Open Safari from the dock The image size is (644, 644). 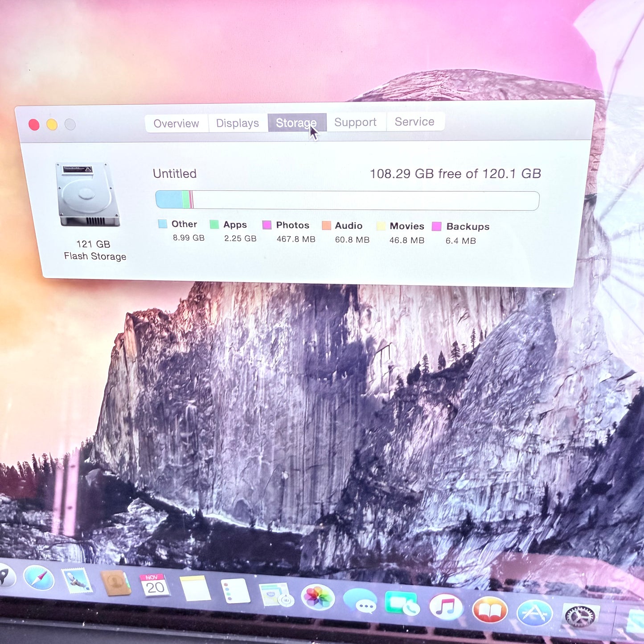coord(39,578)
